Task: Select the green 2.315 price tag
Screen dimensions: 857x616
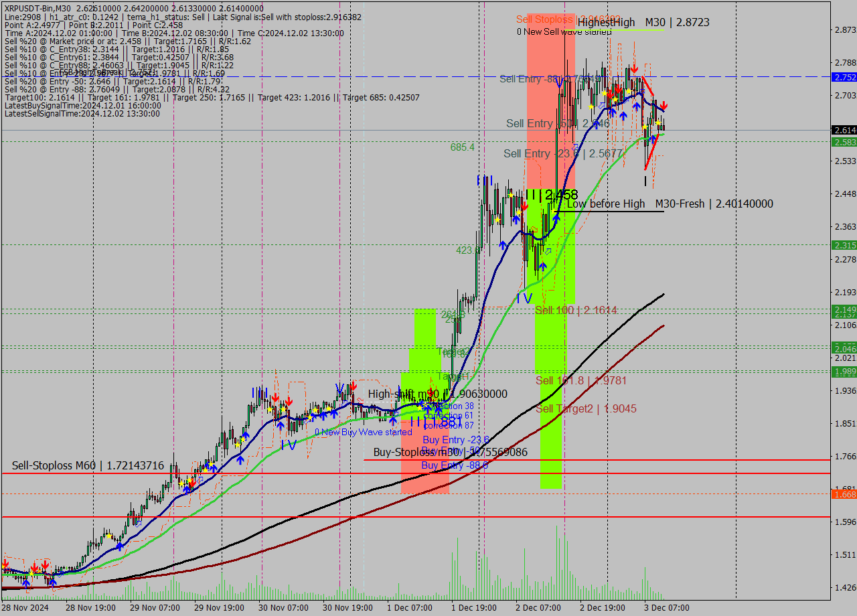Action: pyautogui.click(x=844, y=245)
